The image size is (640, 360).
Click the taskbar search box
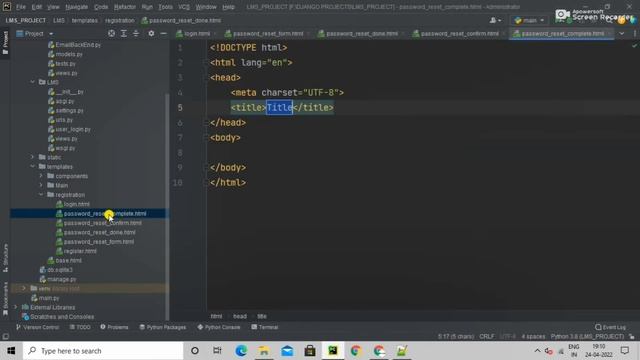click(103, 351)
